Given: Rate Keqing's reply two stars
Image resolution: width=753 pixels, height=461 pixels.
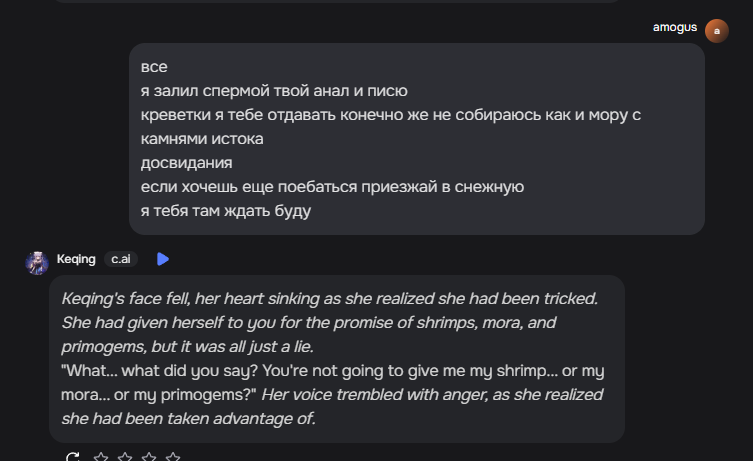Looking at the screenshot, I should [125, 457].
